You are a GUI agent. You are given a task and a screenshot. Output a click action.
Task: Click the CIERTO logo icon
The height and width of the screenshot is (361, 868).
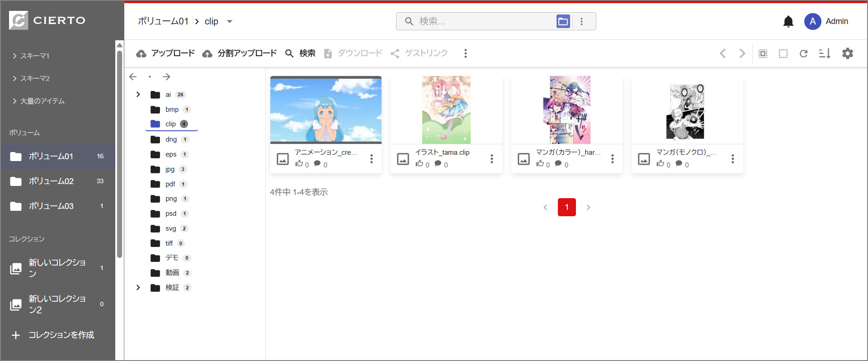pyautogui.click(x=19, y=20)
